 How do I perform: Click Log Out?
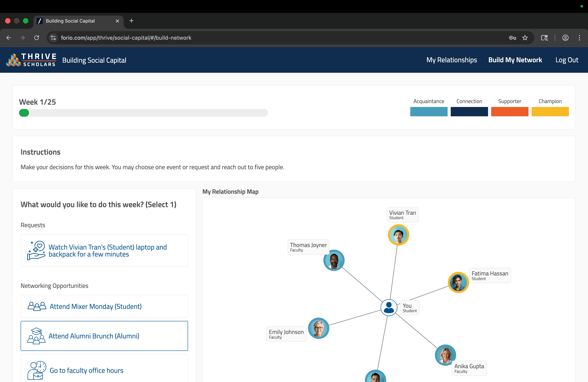click(567, 60)
